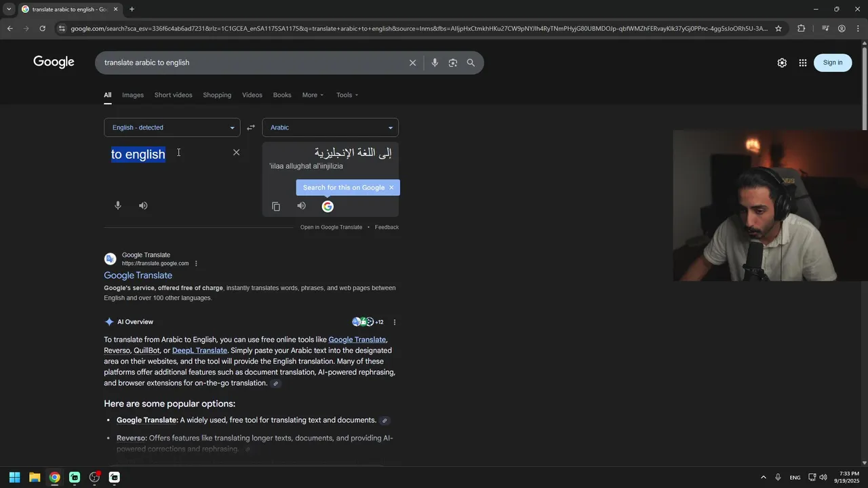
Task: Open Chrome extensions menu
Action: coord(802,28)
